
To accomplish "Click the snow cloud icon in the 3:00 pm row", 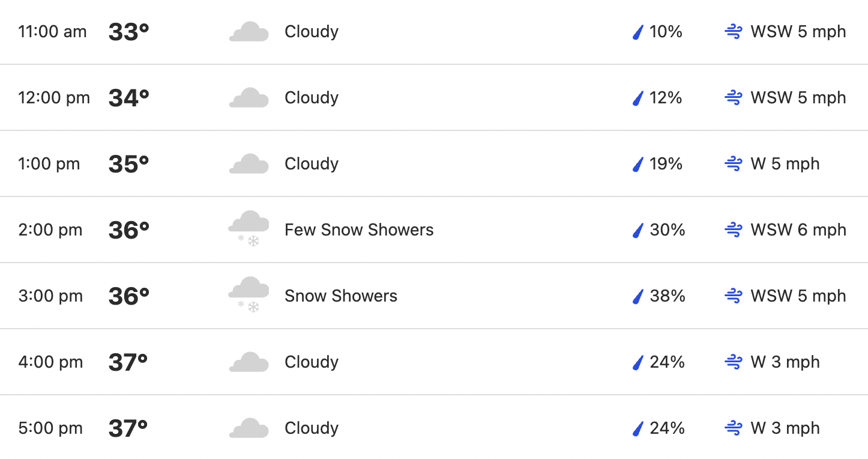I will (x=249, y=296).
